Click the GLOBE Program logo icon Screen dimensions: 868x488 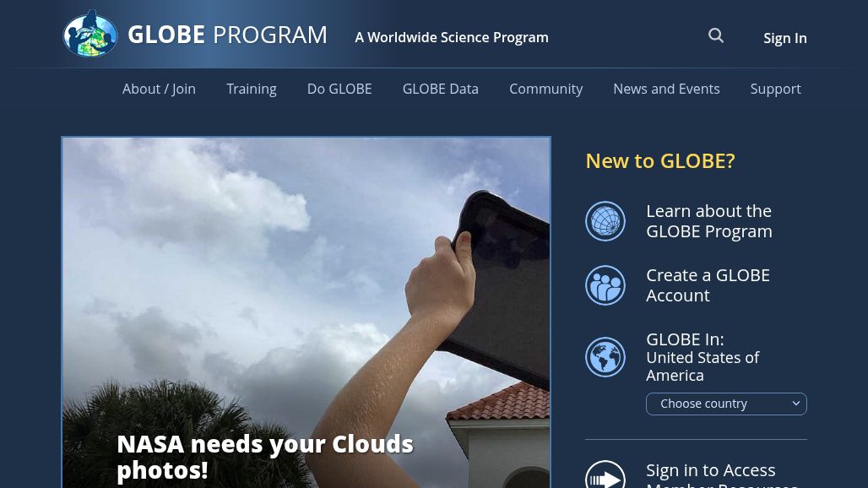pos(90,34)
